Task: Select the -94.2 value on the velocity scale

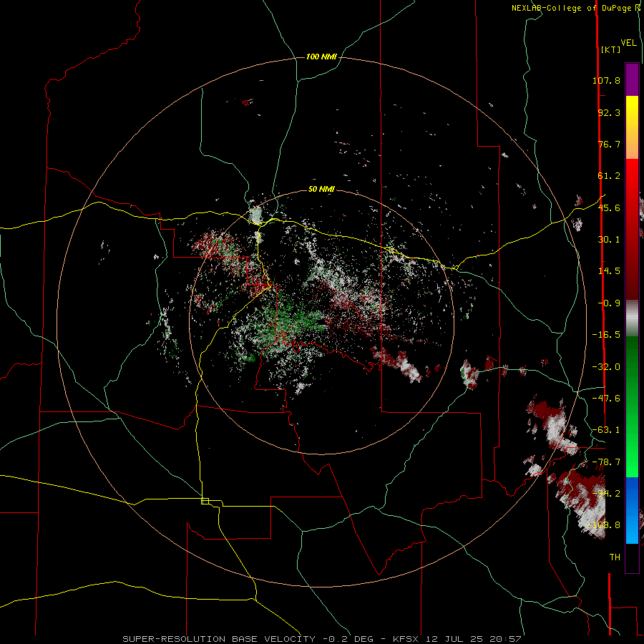Action: click(606, 494)
